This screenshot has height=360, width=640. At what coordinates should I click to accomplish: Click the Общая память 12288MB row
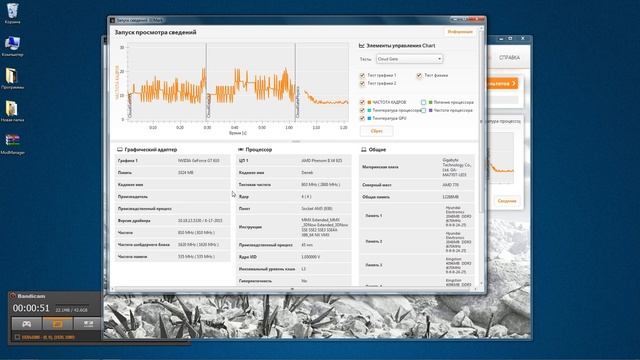tap(417, 197)
